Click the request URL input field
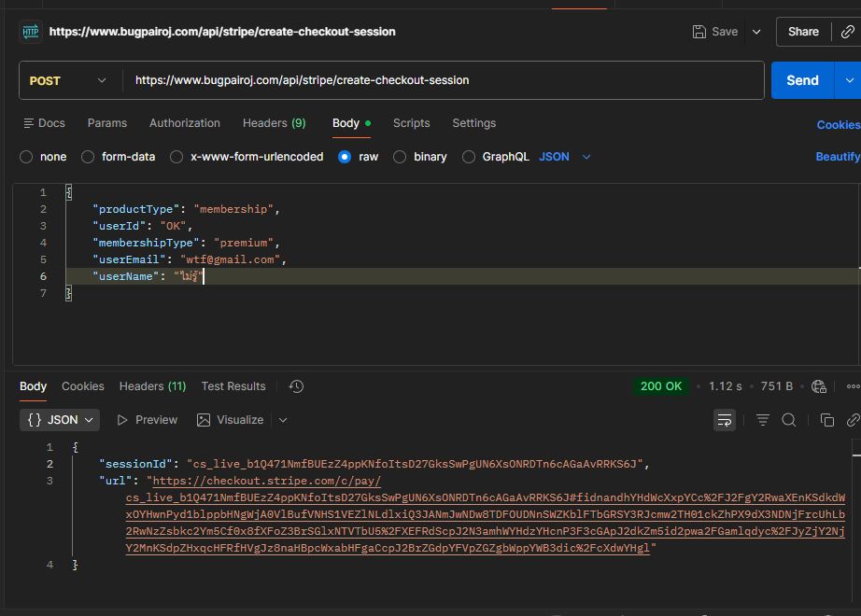861x616 pixels. (x=443, y=80)
